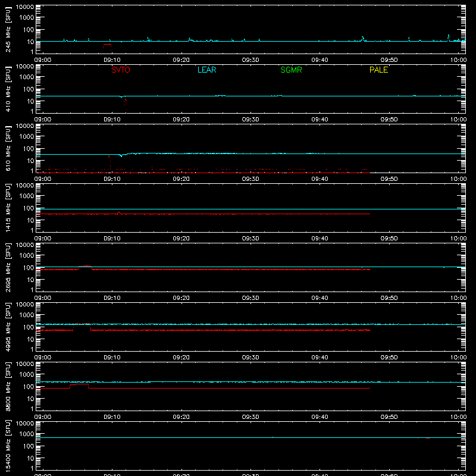
Task: Select the '610 MHz [SFU]' axis title
Action: pos(8,148)
